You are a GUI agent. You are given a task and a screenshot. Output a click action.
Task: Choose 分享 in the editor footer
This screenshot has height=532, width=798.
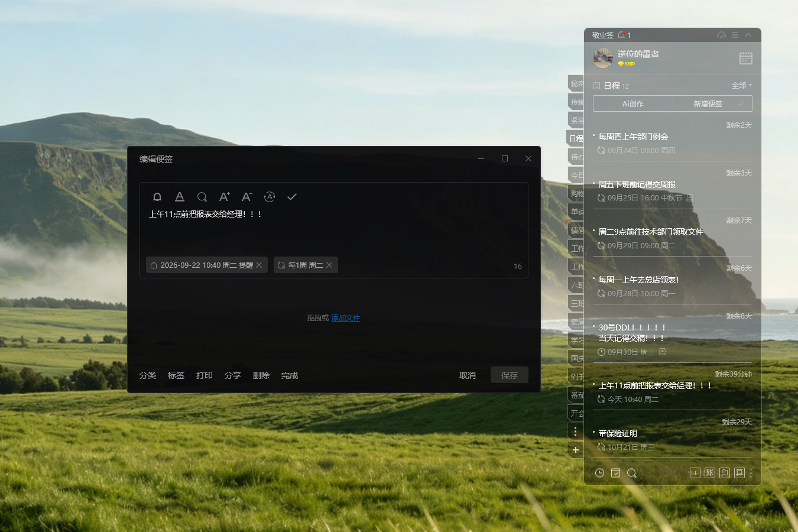coord(233,375)
